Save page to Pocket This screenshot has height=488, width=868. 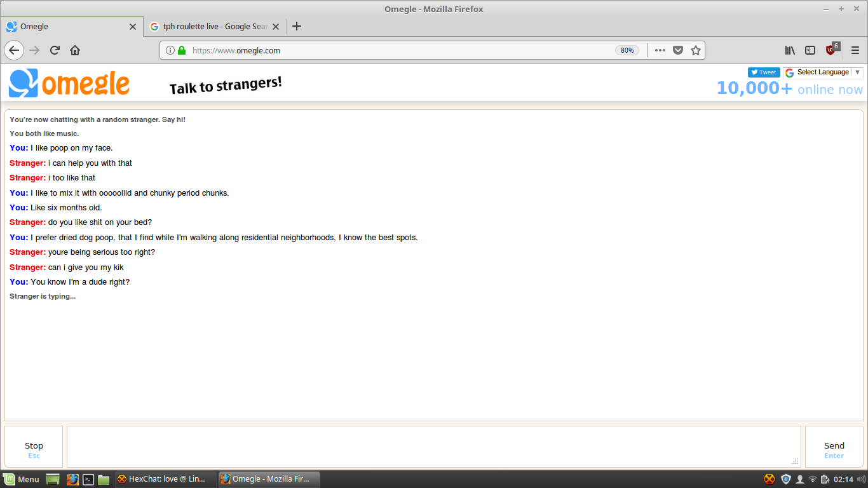click(x=678, y=50)
